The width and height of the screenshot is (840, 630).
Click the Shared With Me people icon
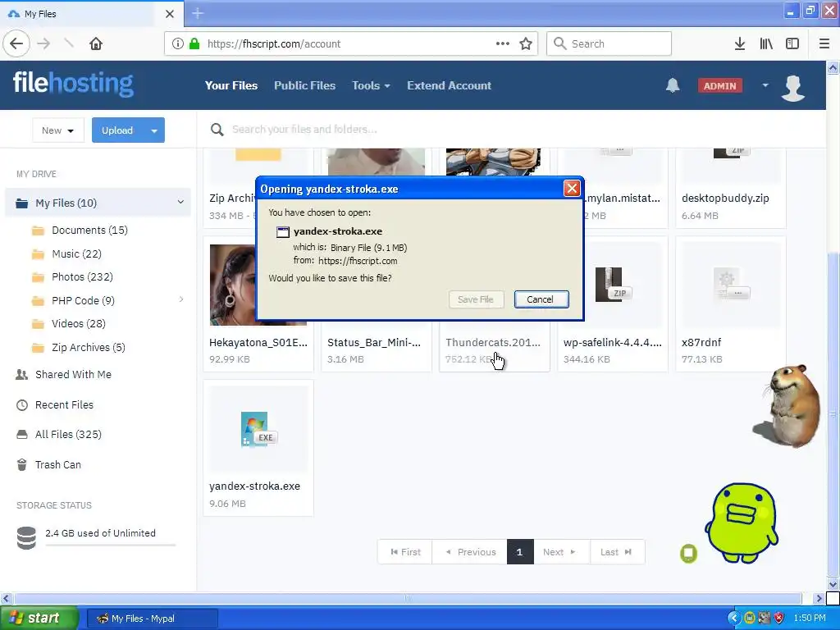[x=22, y=374]
